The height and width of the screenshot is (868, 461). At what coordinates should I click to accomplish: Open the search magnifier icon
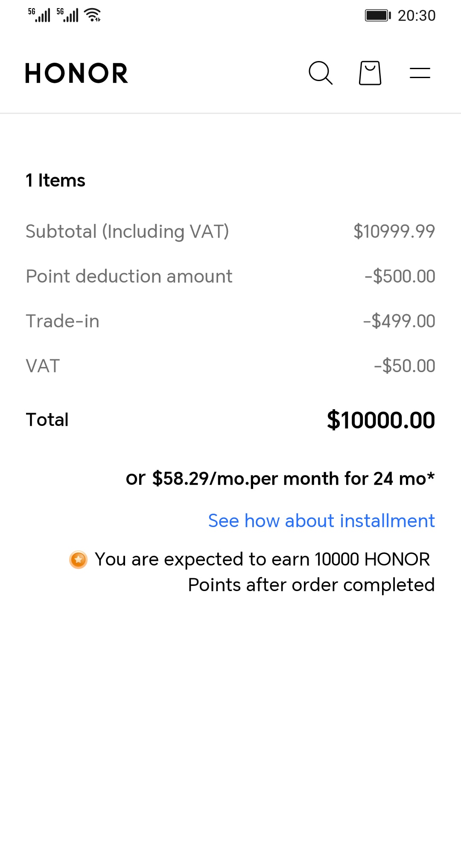point(320,73)
